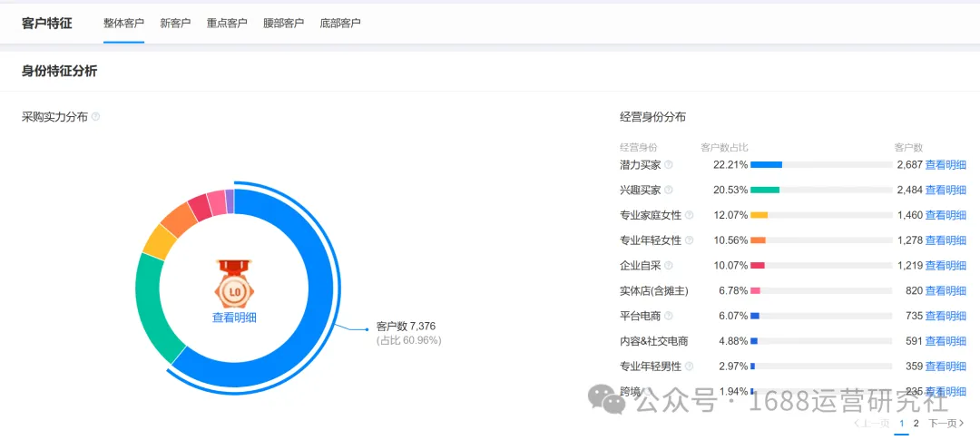The width and height of the screenshot is (980, 440).
Task: Click help icon next to 企业自采
Action: pos(669,266)
